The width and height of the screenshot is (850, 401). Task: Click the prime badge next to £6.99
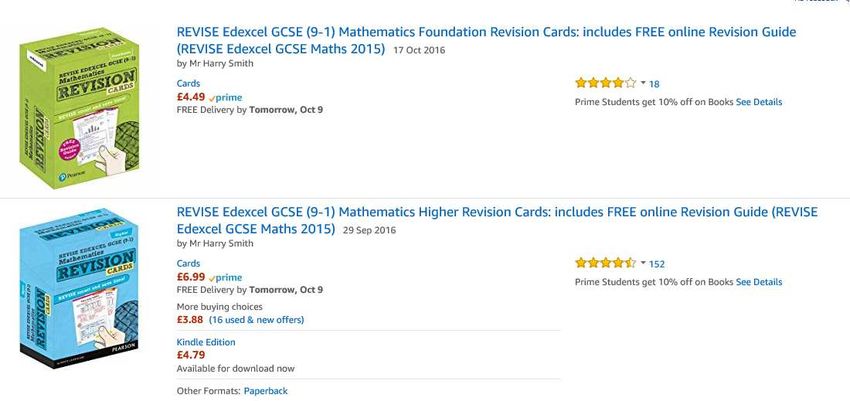pos(226,277)
